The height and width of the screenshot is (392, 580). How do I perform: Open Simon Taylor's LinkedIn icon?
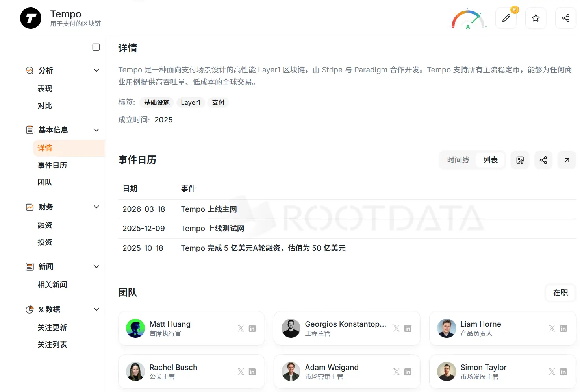click(x=563, y=372)
